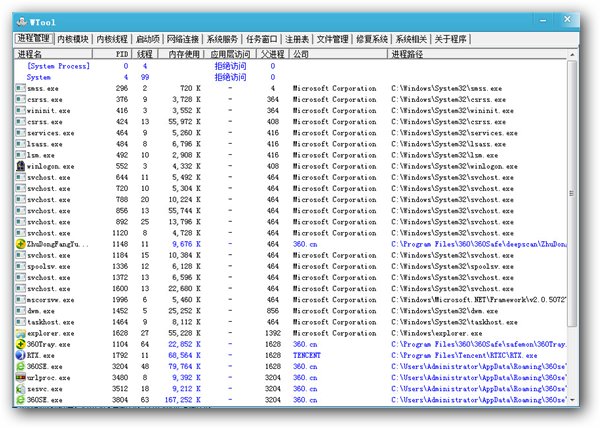Click svchost.exe icon with PID 1120
This screenshot has height=428, width=600.
click(20, 233)
